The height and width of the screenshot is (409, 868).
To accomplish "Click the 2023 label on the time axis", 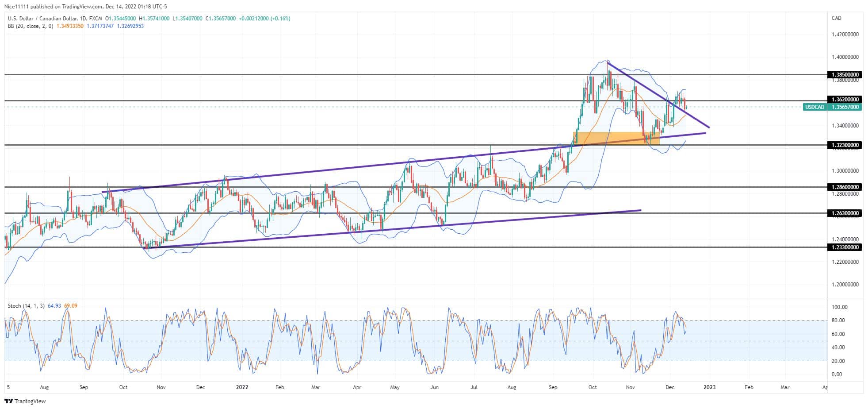I will click(x=710, y=387).
